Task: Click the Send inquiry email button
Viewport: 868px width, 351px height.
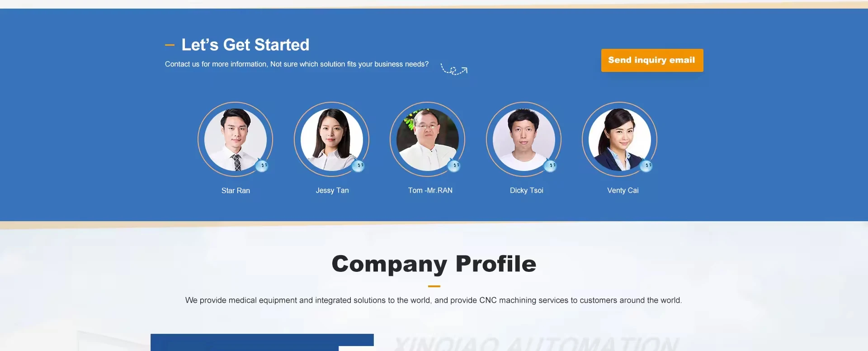Action: coord(652,60)
